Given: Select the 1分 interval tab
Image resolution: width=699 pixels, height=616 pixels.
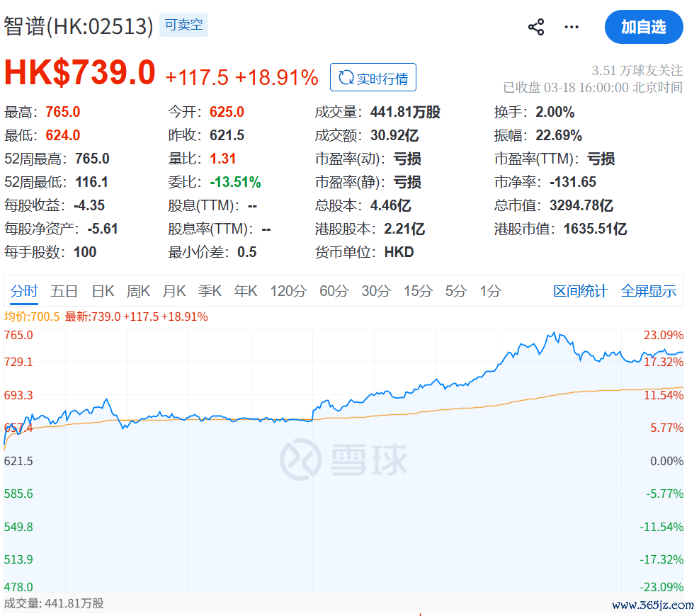Looking at the screenshot, I should [x=490, y=291].
